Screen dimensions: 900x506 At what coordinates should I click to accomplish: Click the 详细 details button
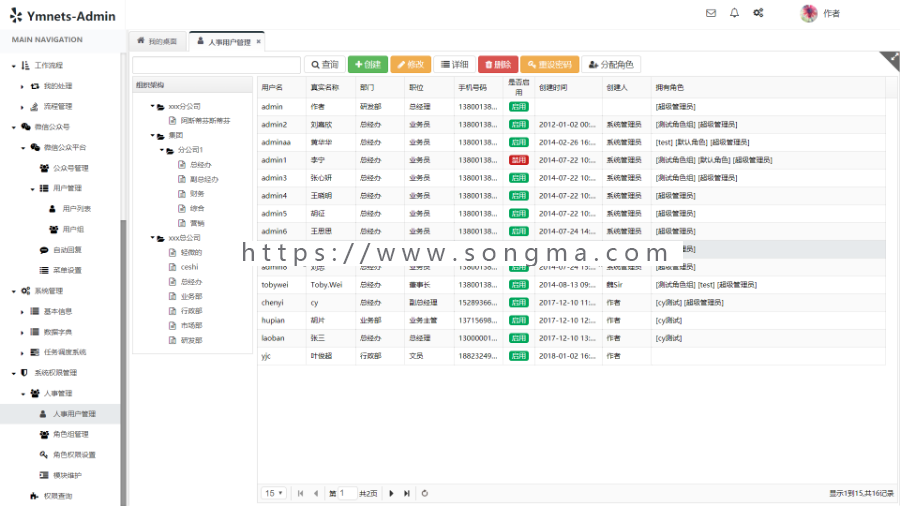point(455,65)
